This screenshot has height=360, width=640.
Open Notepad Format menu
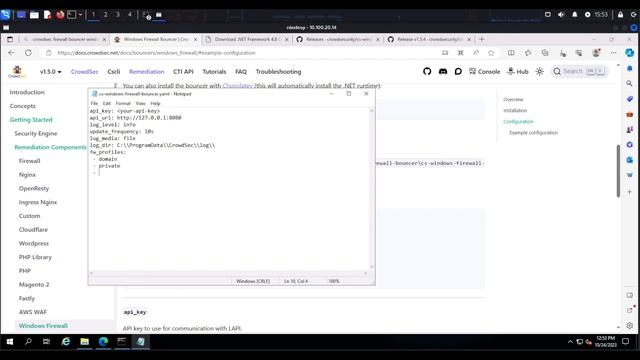pos(123,104)
